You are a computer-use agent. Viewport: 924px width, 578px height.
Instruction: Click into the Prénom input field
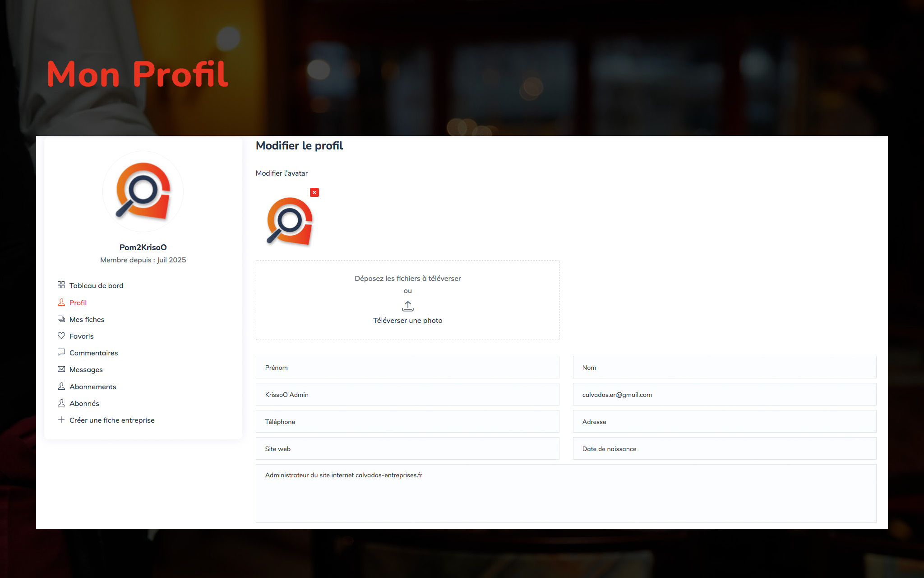click(x=407, y=367)
